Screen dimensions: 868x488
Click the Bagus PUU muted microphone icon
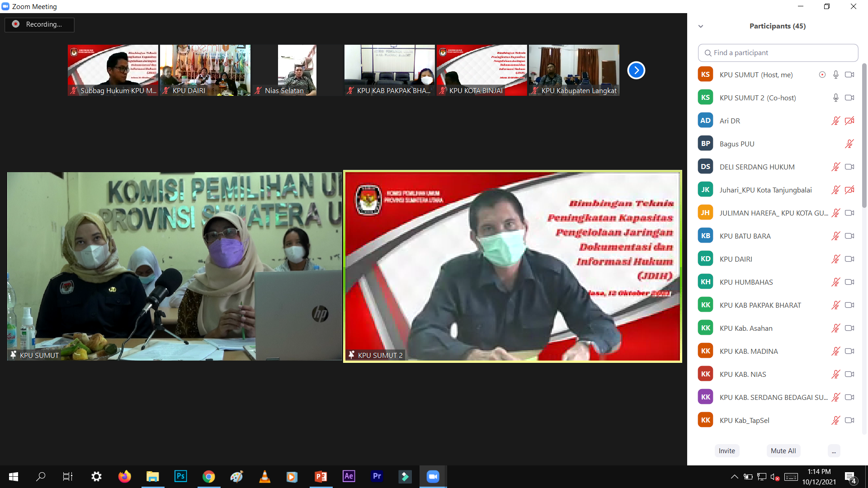pyautogui.click(x=849, y=144)
